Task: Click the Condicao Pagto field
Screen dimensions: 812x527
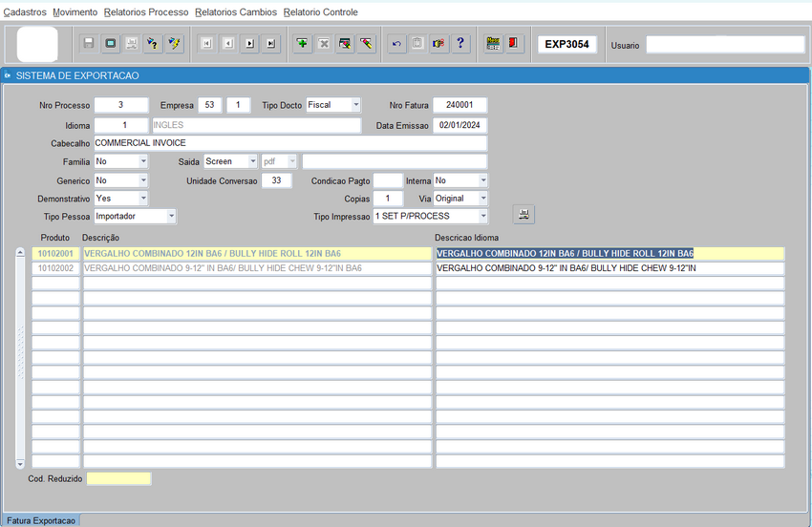Action: click(388, 180)
